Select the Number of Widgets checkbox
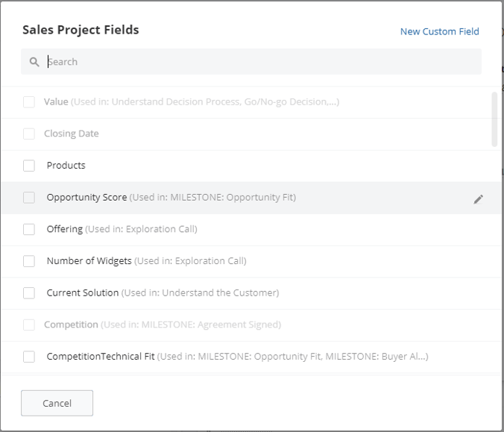The image size is (504, 432). point(29,261)
